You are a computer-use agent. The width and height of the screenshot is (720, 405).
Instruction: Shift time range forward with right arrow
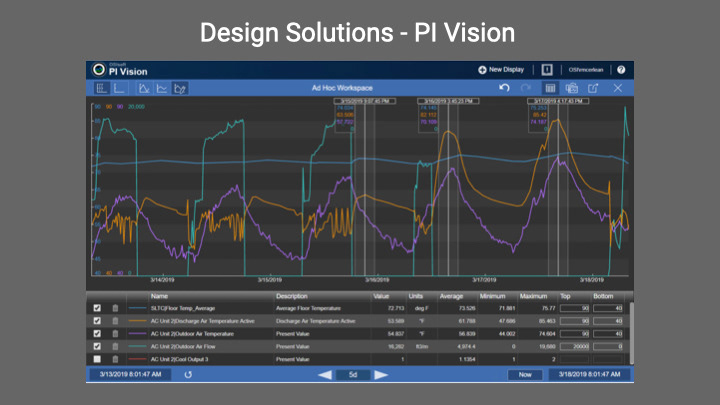coord(381,375)
